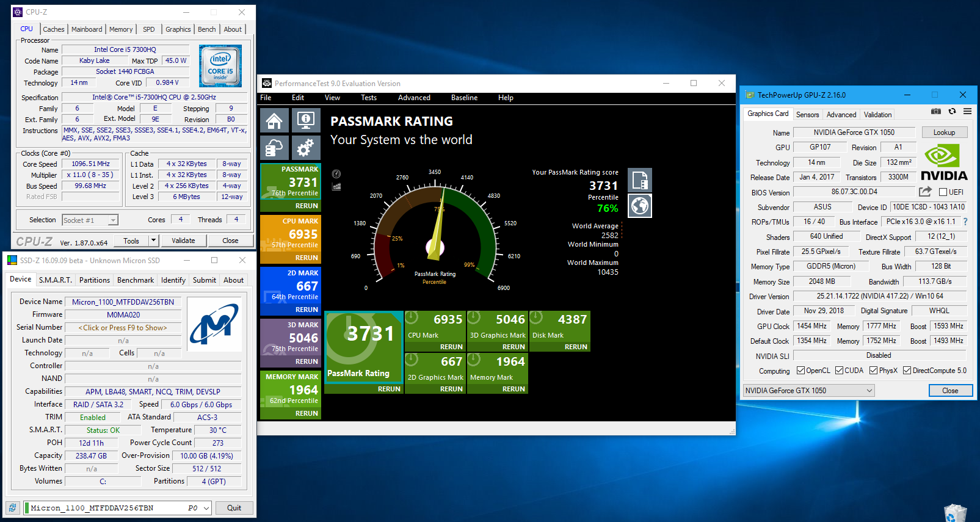Image resolution: width=980 pixels, height=522 pixels.
Task: Open the S.M.A.R.T. tab in SSD-Z
Action: 56,280
